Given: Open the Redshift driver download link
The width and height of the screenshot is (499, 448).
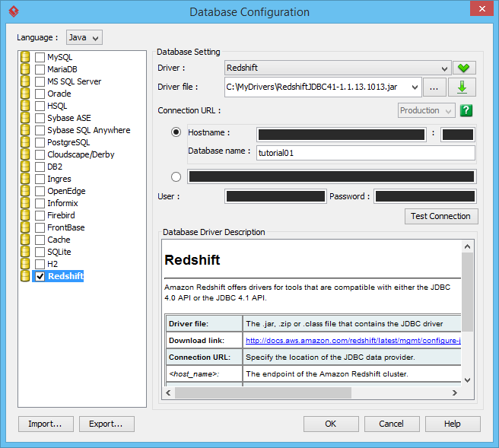Looking at the screenshot, I should click(x=353, y=341).
